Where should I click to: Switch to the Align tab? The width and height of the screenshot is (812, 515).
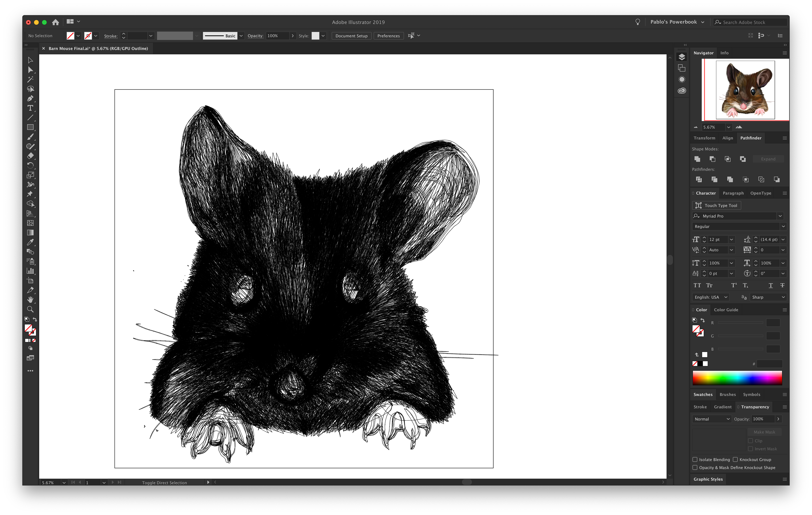(727, 138)
